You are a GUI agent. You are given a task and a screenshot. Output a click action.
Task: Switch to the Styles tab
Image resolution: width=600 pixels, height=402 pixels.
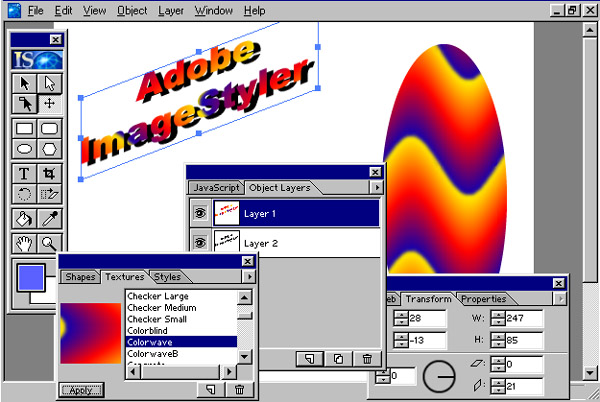(167, 277)
